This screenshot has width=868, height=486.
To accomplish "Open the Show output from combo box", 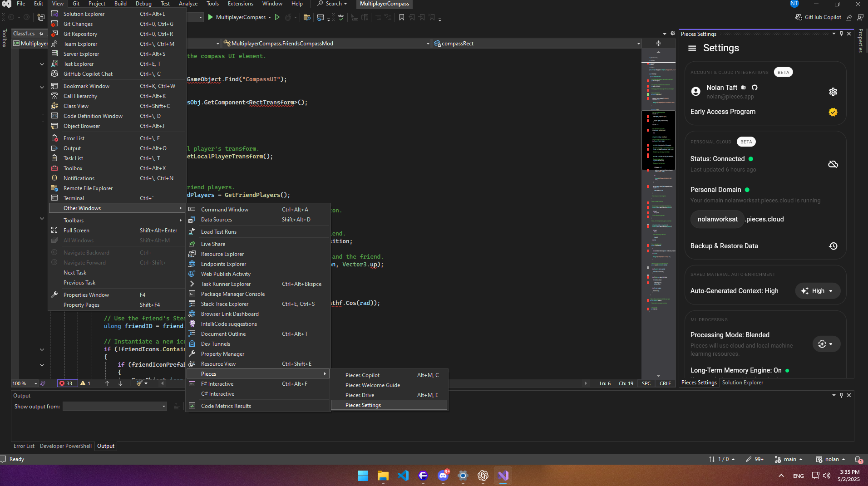I will (x=114, y=407).
